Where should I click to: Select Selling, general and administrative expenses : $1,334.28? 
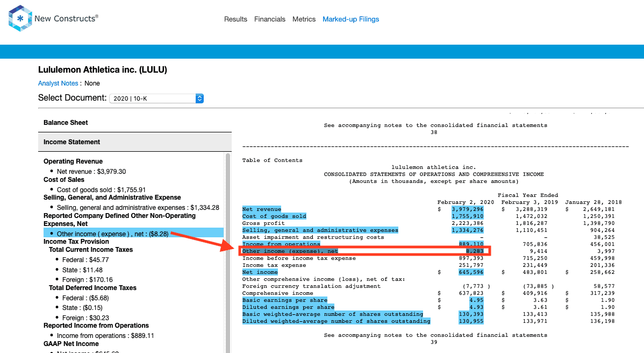138,208
